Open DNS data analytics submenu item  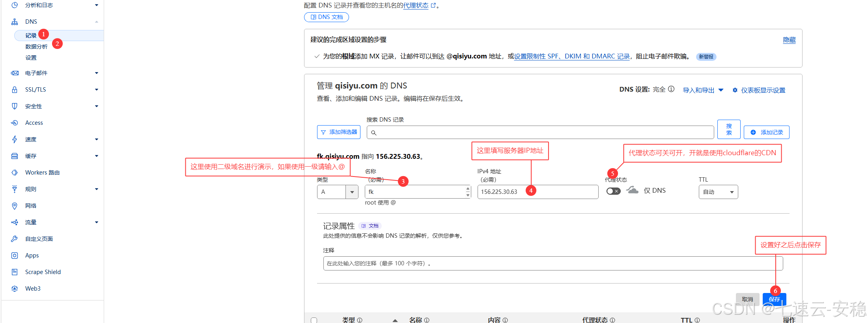36,47
